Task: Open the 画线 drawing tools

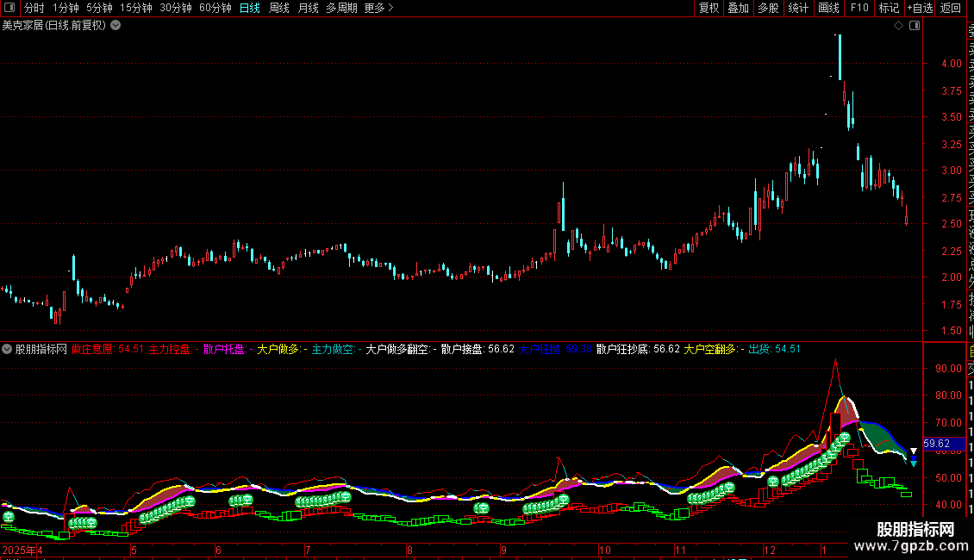Action: coord(828,8)
